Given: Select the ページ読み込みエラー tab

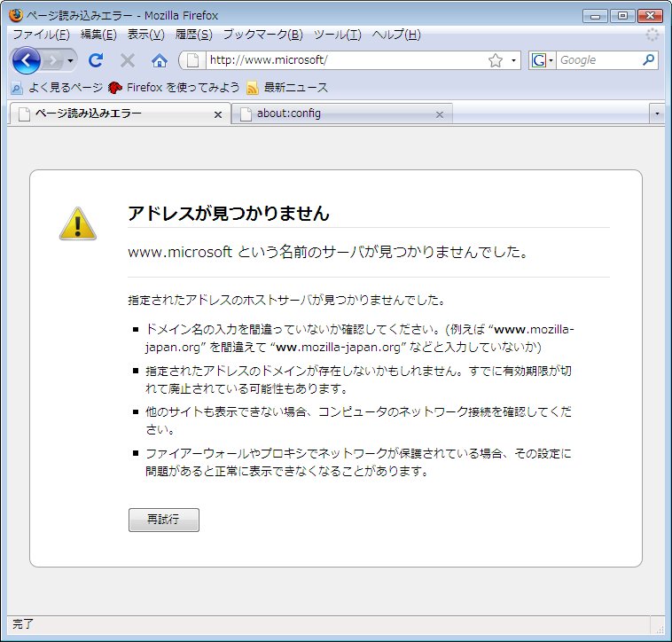Looking at the screenshot, I should tap(120, 114).
